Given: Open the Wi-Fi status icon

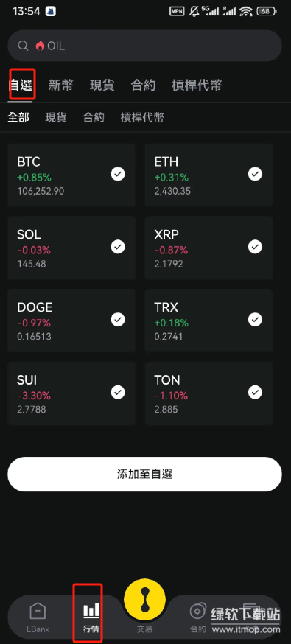Looking at the screenshot, I should pyautogui.click(x=246, y=12).
